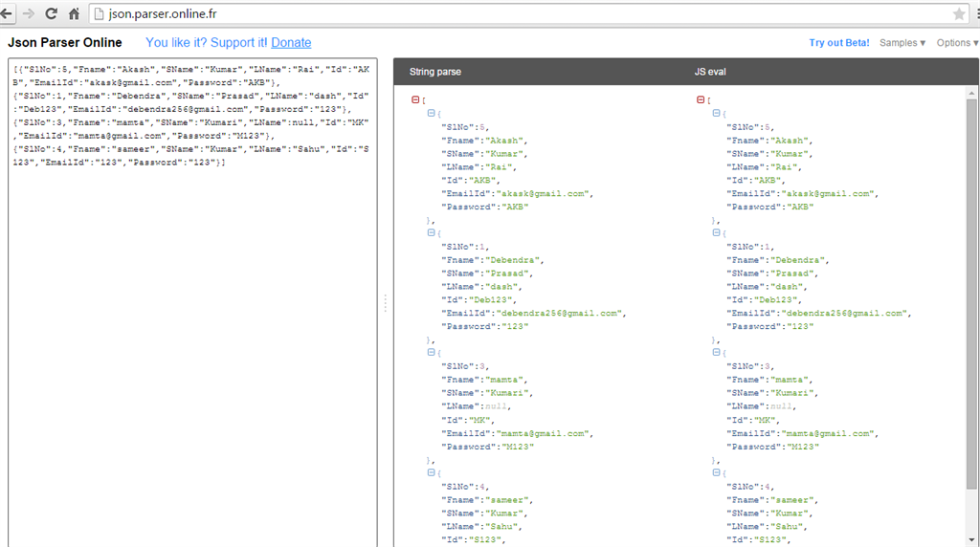Click the Json Parser Online title
The height and width of the screenshot is (547, 980).
click(x=65, y=43)
